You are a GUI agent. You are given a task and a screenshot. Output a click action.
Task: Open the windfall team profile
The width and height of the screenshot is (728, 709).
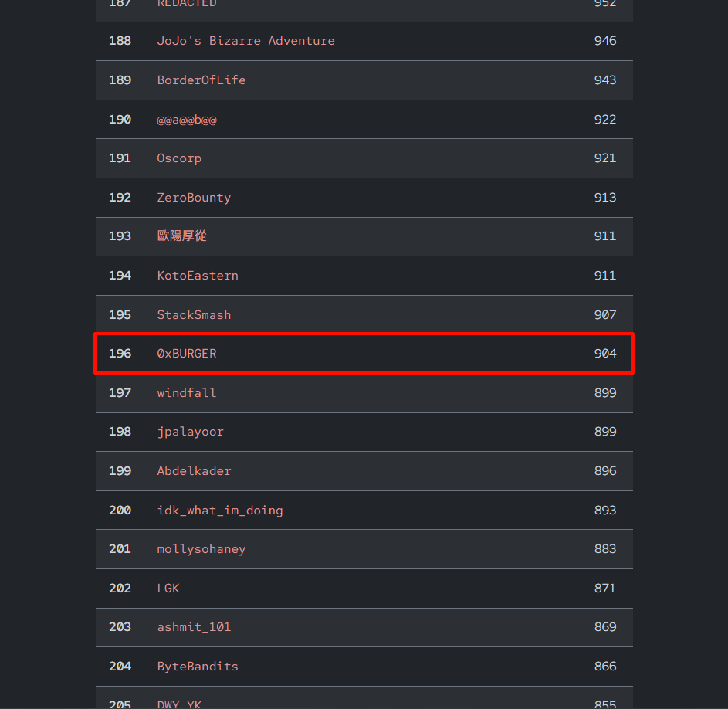coord(186,393)
